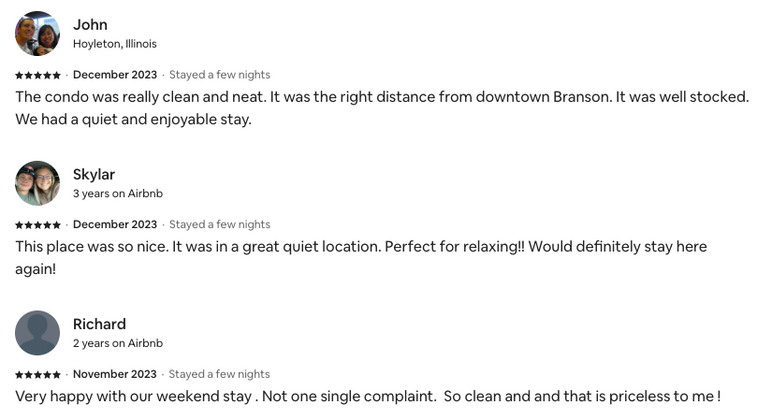Image resolution: width=757 pixels, height=417 pixels.
Task: Click Richard's default avatar icon
Action: coord(37,333)
